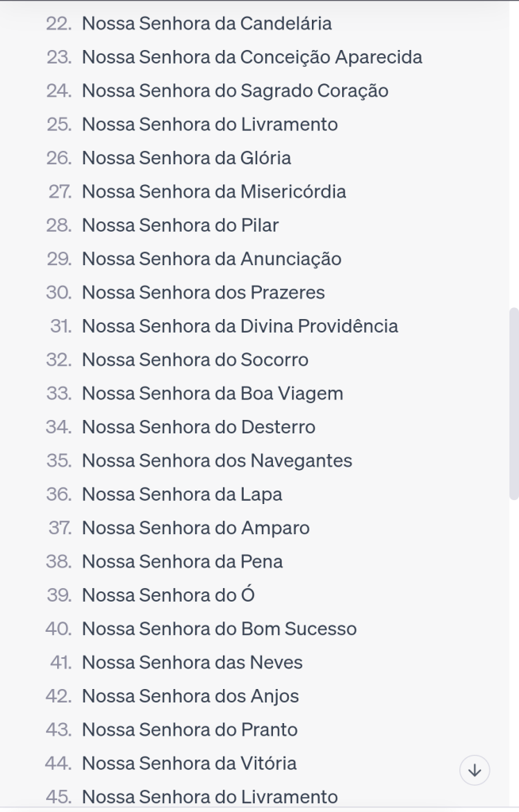Click Nossa Senhora da Lapa entry
The height and width of the screenshot is (812, 519).
pyautogui.click(x=182, y=494)
